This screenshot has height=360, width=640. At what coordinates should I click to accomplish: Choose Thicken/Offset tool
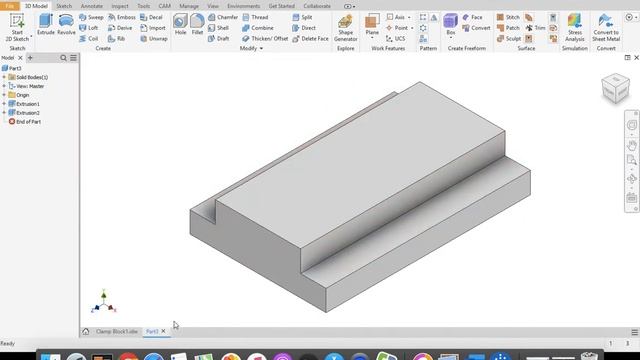tap(265, 38)
